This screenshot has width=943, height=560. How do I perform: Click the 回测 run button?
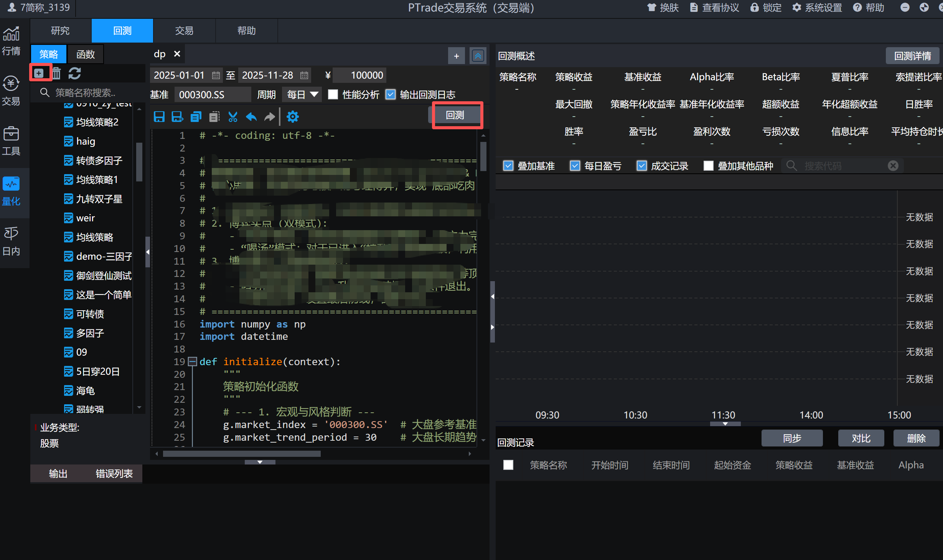455,115
